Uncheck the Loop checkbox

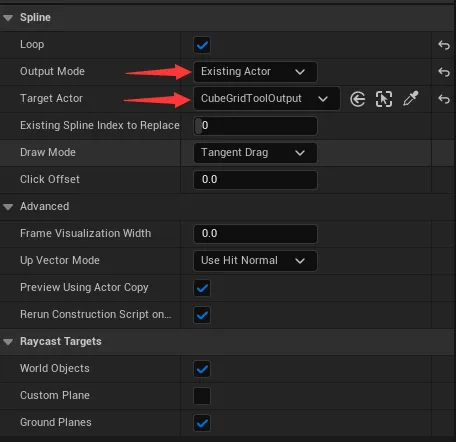[202, 45]
